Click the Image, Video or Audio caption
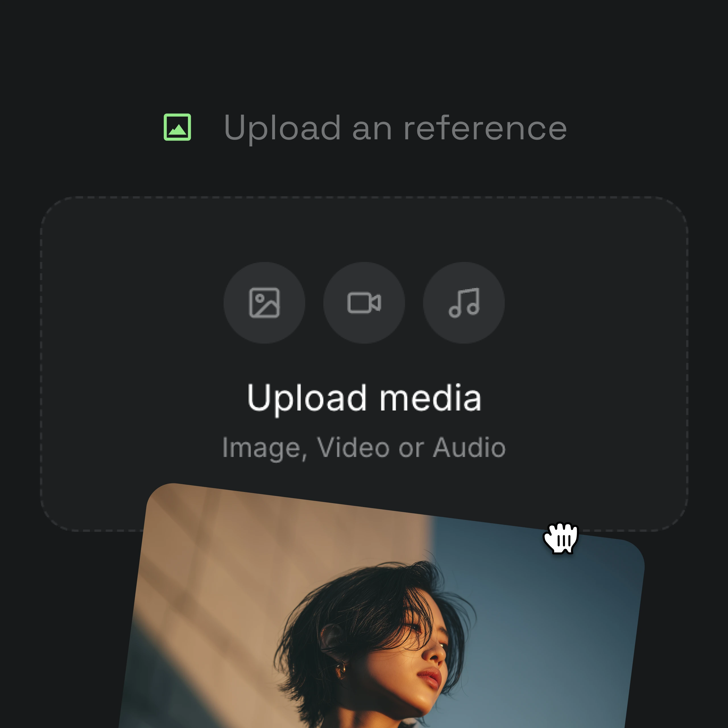This screenshot has height=728, width=728. pos(364,447)
